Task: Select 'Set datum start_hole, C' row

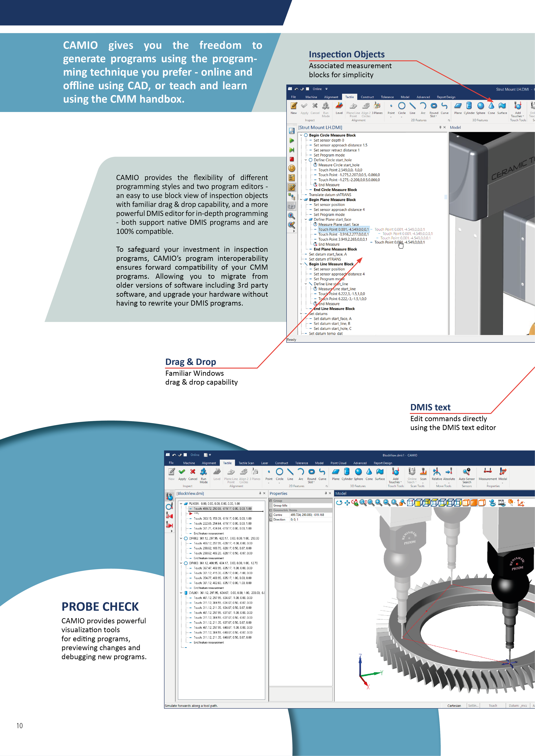Action: [x=332, y=329]
